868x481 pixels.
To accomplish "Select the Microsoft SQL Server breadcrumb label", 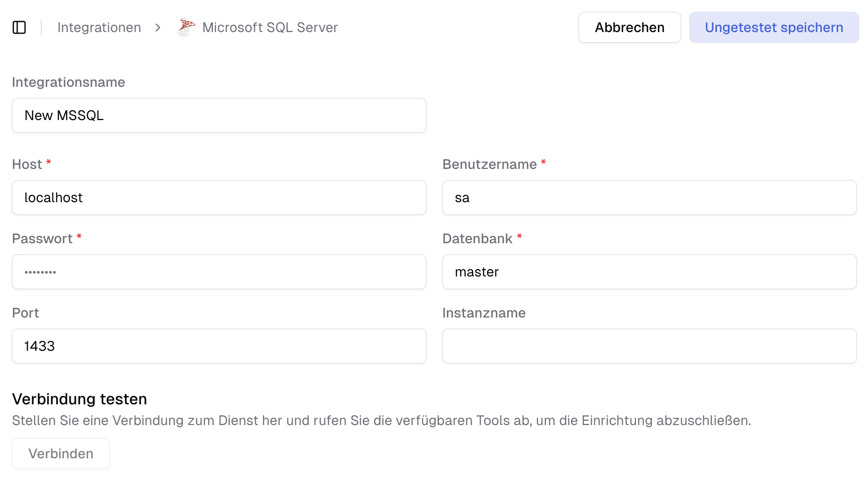I will coord(270,27).
